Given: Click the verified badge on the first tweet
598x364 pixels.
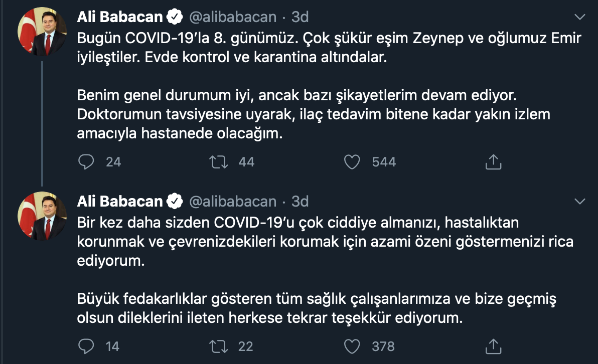Looking at the screenshot, I should [x=174, y=16].
